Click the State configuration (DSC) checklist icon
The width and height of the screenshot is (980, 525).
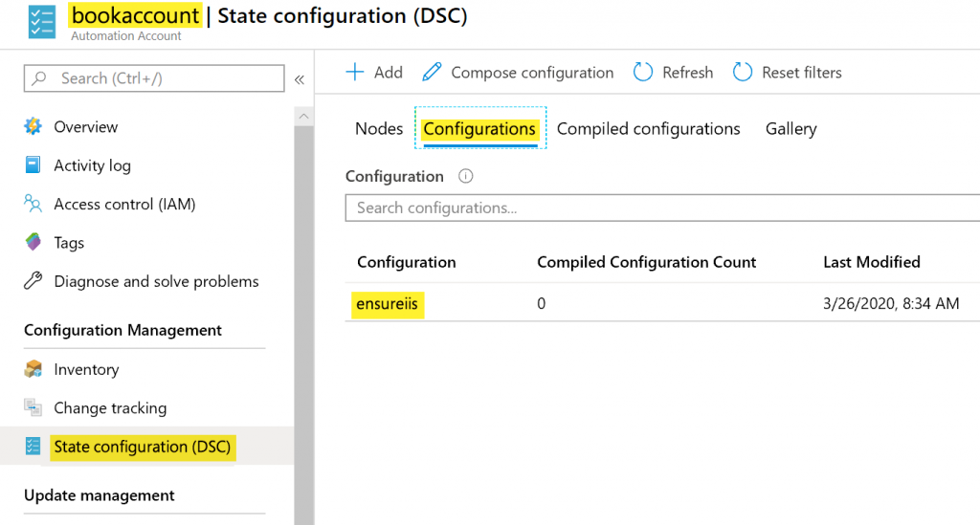click(33, 447)
